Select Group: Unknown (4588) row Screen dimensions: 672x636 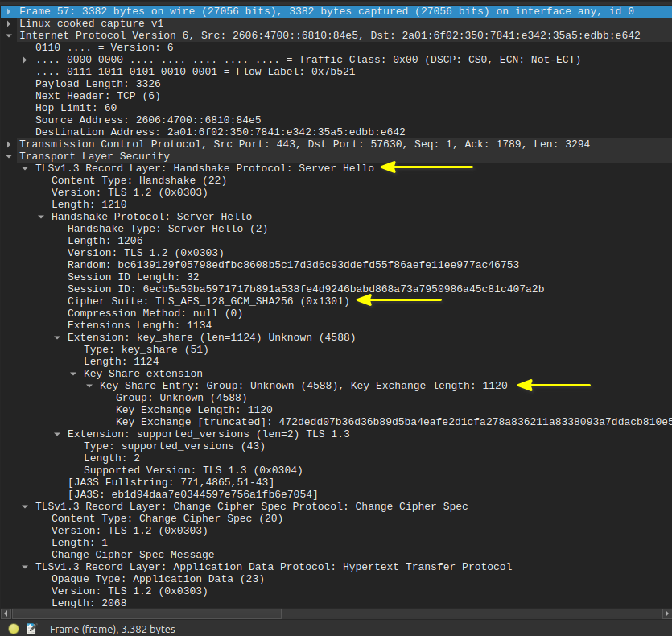pos(181,398)
